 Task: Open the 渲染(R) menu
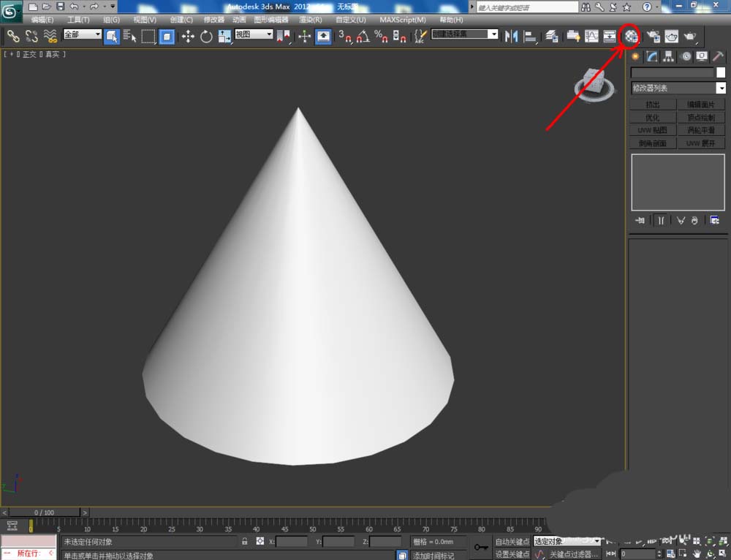coord(310,20)
